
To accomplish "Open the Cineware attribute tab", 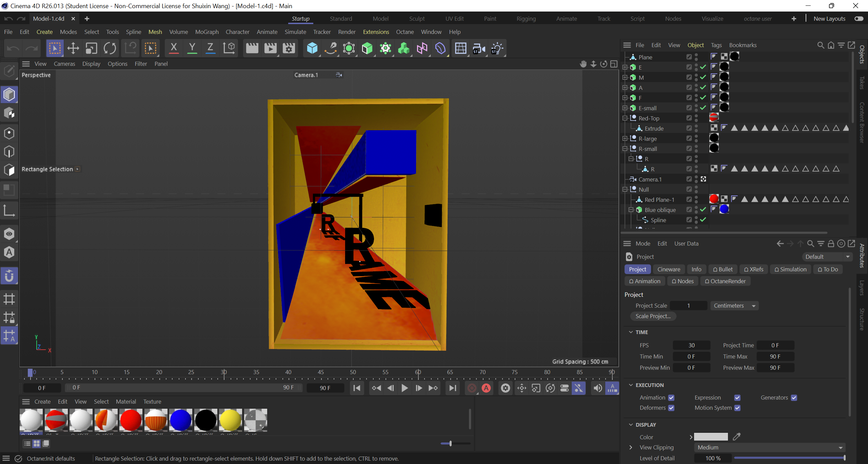I will tap(669, 269).
